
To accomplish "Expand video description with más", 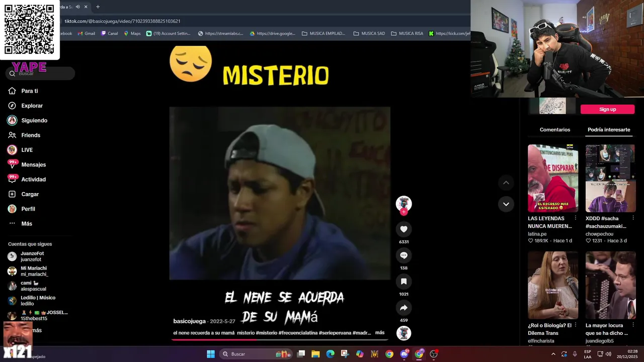I will (380, 333).
